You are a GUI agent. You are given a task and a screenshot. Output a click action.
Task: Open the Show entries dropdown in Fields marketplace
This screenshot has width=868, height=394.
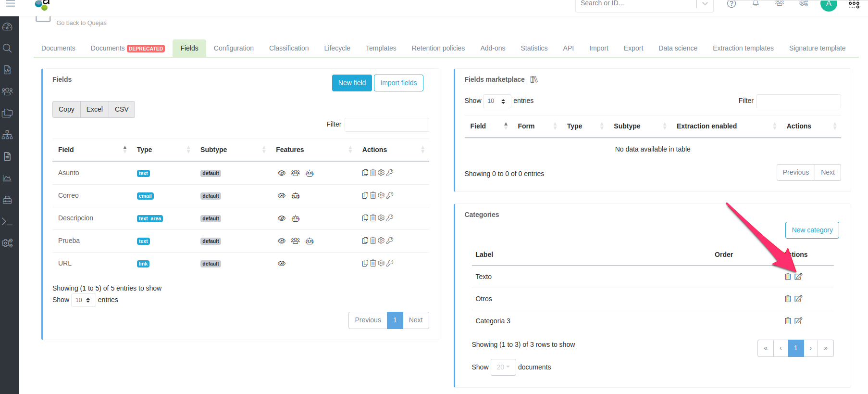click(496, 101)
